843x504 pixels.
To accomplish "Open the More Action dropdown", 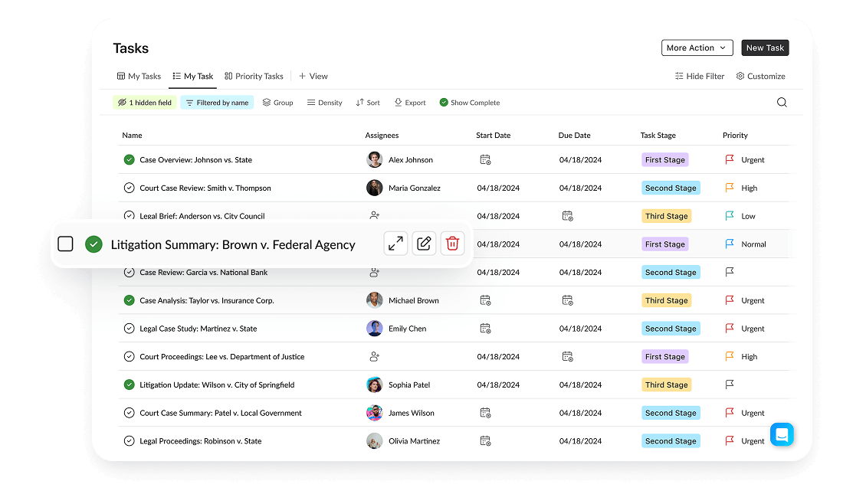I will coord(697,48).
